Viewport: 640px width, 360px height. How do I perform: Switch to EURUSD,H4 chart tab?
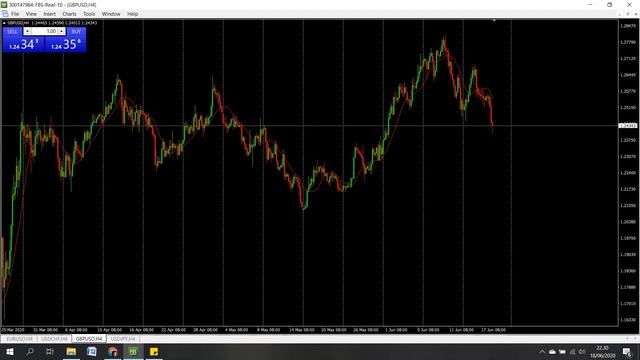20,339
